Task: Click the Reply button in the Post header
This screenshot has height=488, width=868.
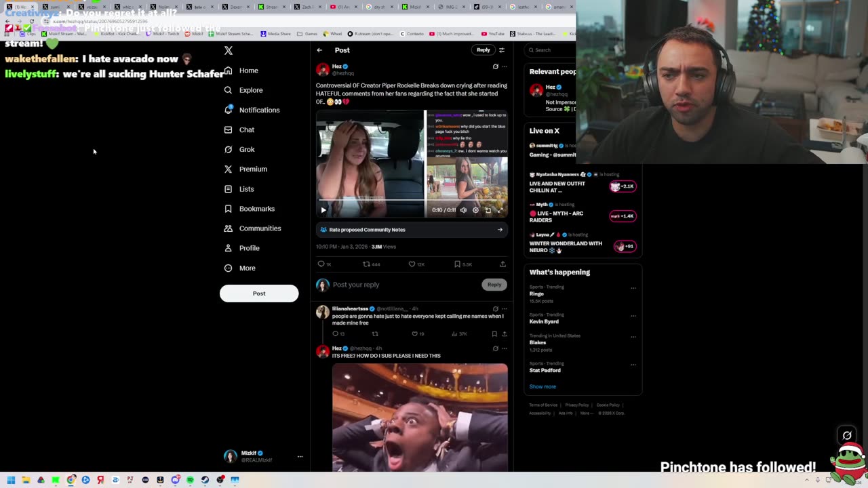Action: point(483,50)
